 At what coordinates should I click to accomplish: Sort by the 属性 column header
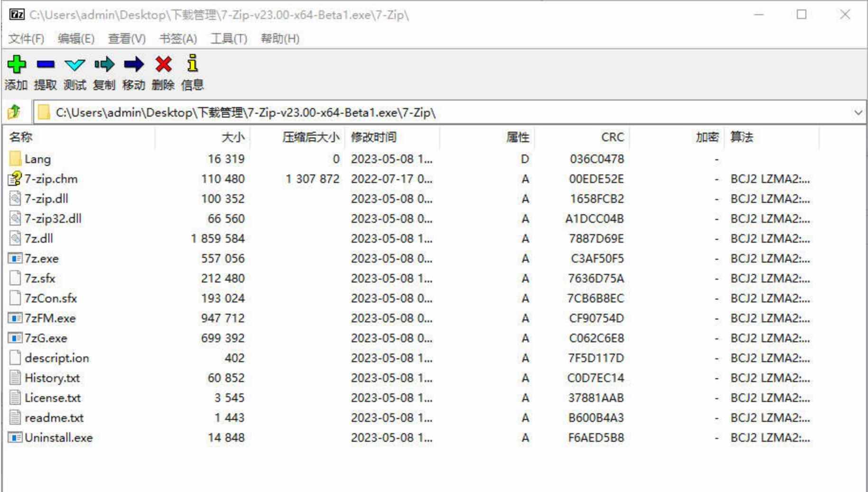[x=487, y=137]
